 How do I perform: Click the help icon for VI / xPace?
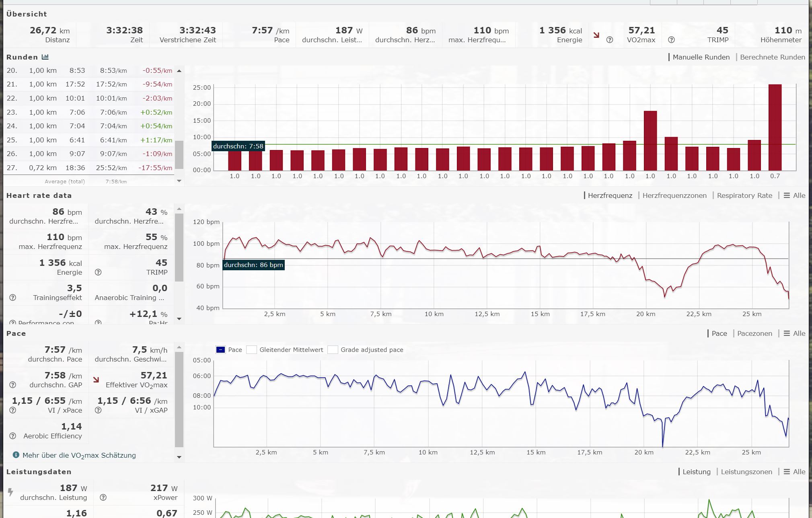click(13, 410)
